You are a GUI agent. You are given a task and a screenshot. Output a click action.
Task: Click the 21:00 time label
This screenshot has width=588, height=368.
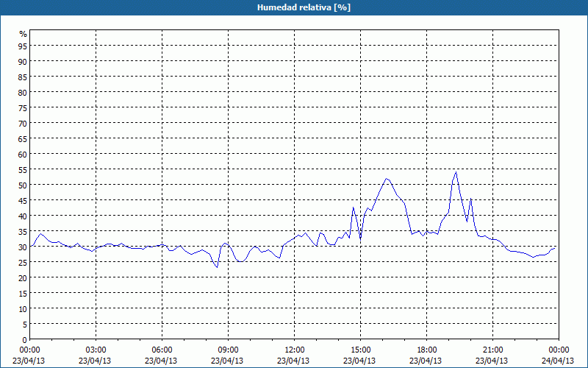coord(492,350)
